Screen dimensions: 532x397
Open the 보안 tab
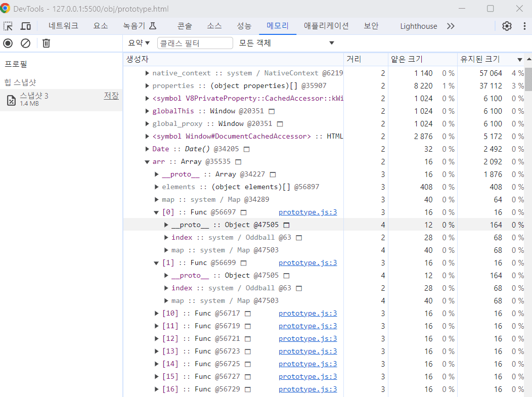[x=371, y=26]
